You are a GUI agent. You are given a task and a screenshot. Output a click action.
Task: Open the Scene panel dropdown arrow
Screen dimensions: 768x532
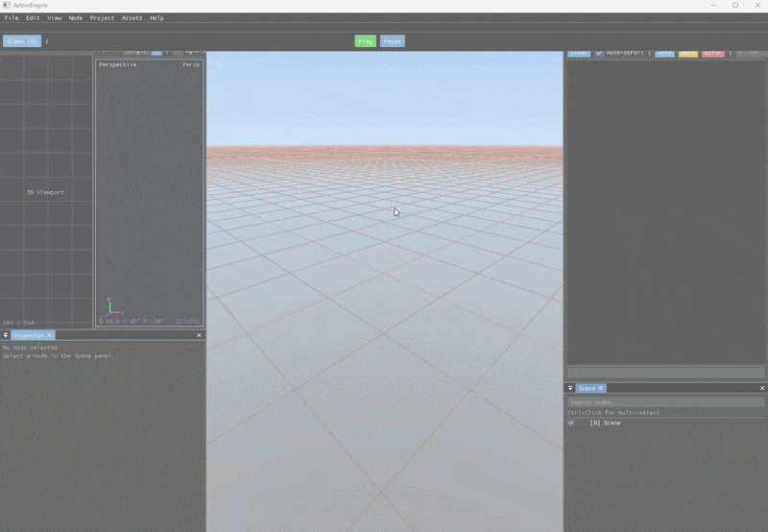coord(570,388)
